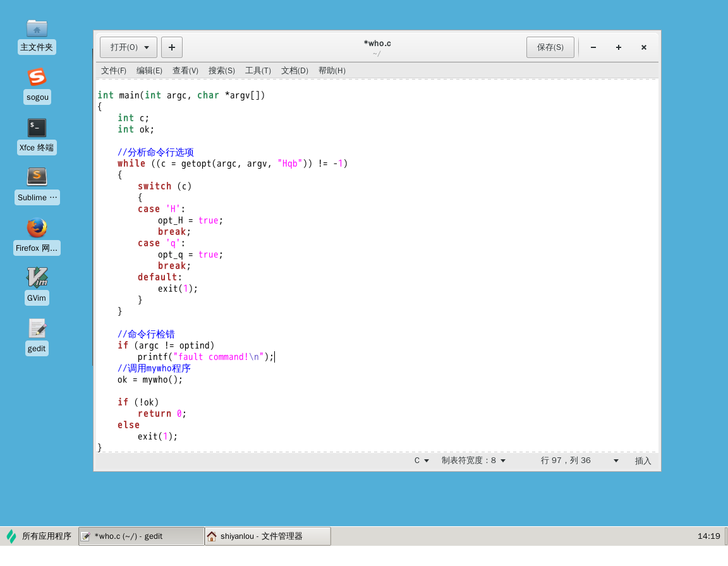
Task: Open the 主文件夹 home folder
Action: 37,28
